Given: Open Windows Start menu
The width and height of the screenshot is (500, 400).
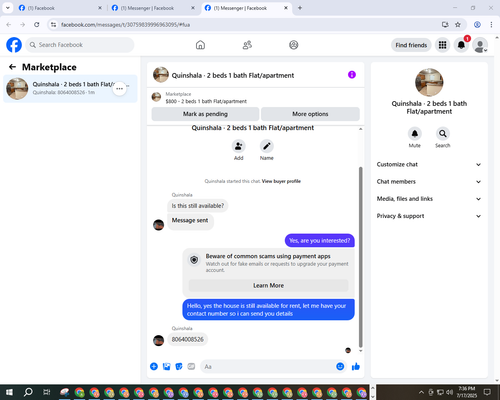Looking at the screenshot, I should coord(9,392).
